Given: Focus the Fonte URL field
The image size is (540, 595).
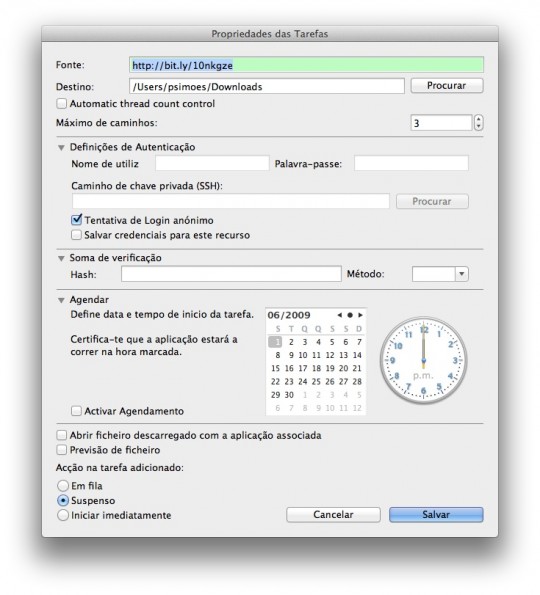Looking at the screenshot, I should point(306,65).
